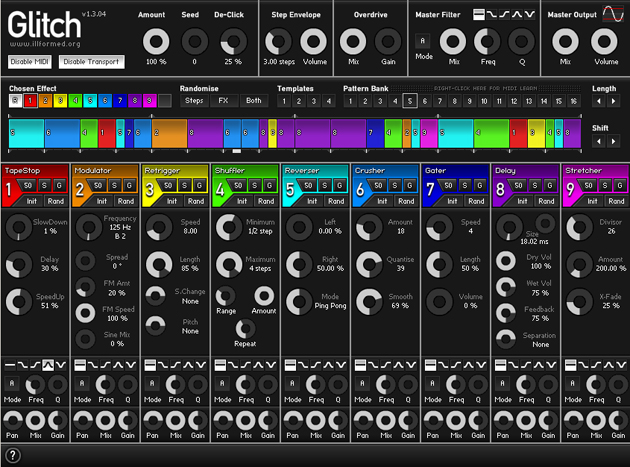Click the Crusher G icon
This screenshot has width=630, height=467.
click(x=409, y=185)
